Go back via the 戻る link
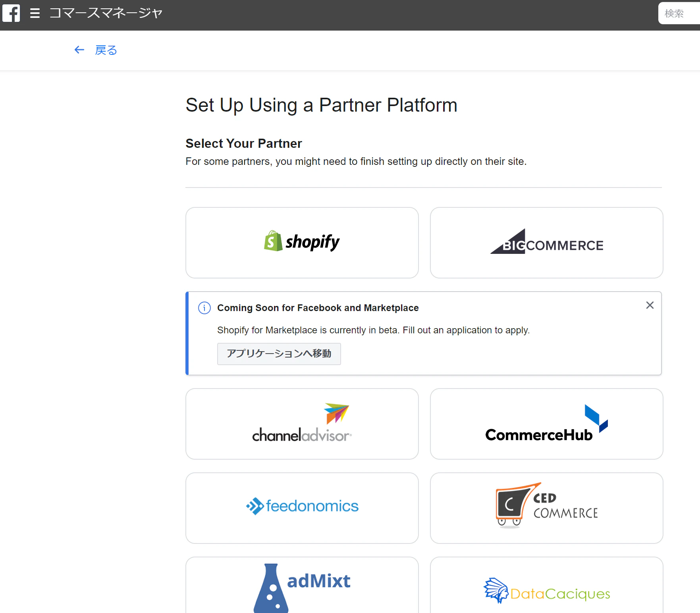Screen dimensions: 700x613 point(106,50)
